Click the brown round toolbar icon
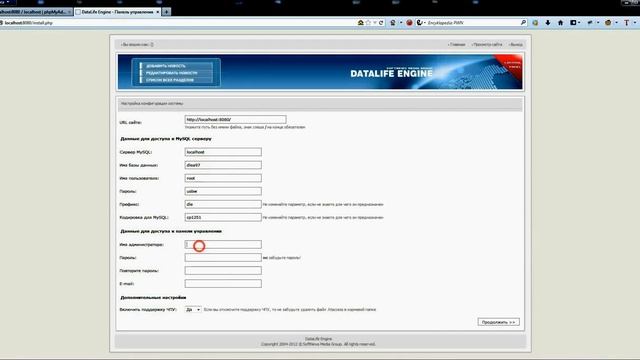 (608, 23)
